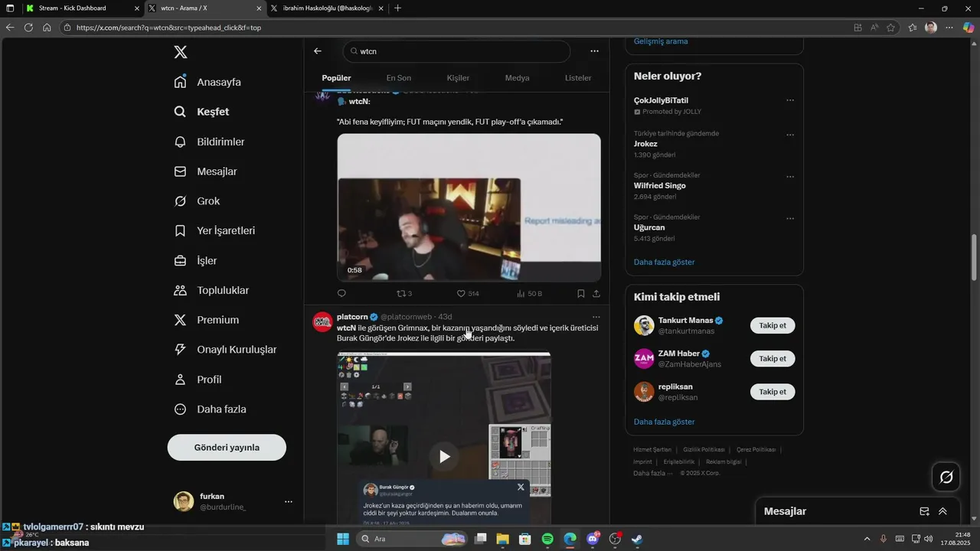Click the wtcn search field
This screenshot has height=551, width=980.
(x=456, y=51)
